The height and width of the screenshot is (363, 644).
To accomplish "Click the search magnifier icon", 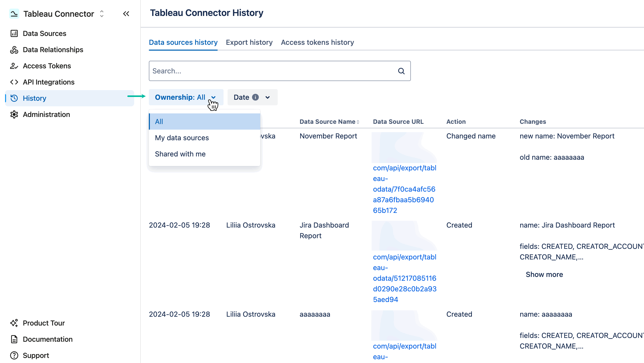I will [x=401, y=71].
